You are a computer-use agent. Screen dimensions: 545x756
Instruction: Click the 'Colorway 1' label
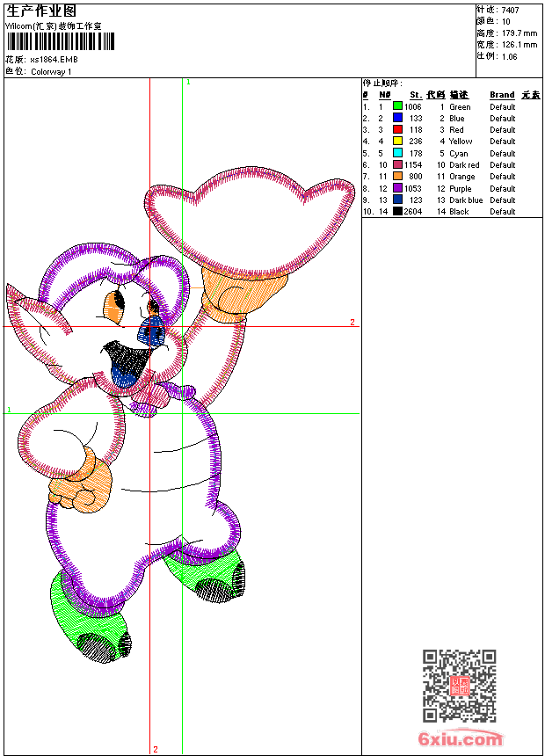(51, 72)
